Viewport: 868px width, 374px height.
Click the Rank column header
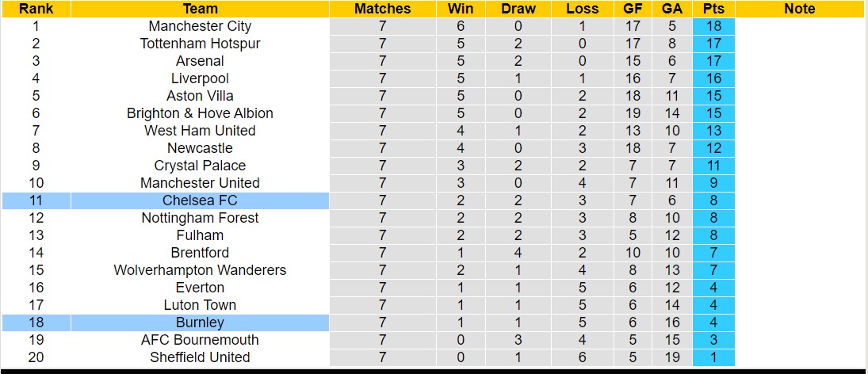[x=36, y=9]
